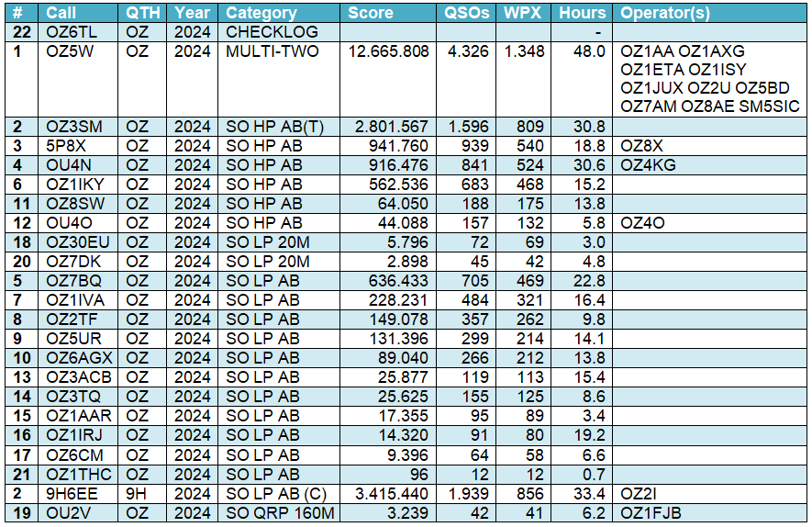Select the callsign OZ8SW
Image resolution: width=812 pixels, height=527 pixels.
point(75,204)
